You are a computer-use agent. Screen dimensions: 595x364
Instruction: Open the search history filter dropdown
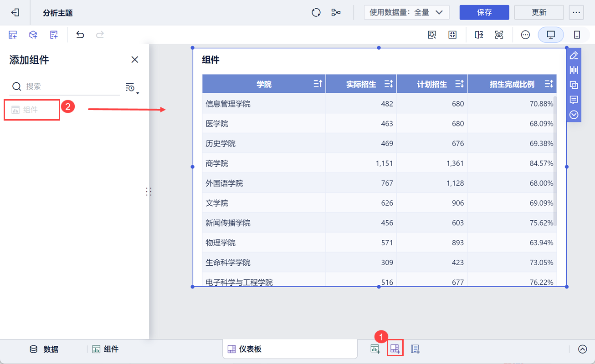click(132, 87)
